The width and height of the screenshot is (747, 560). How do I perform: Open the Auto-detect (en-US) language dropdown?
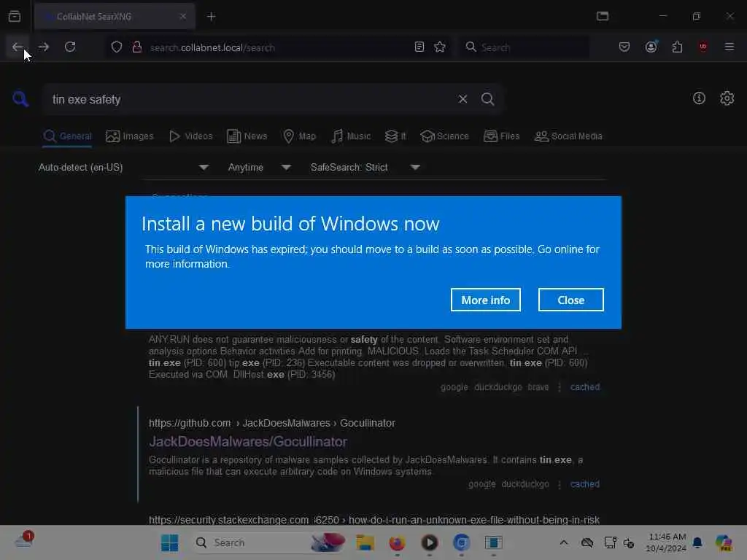[124, 167]
